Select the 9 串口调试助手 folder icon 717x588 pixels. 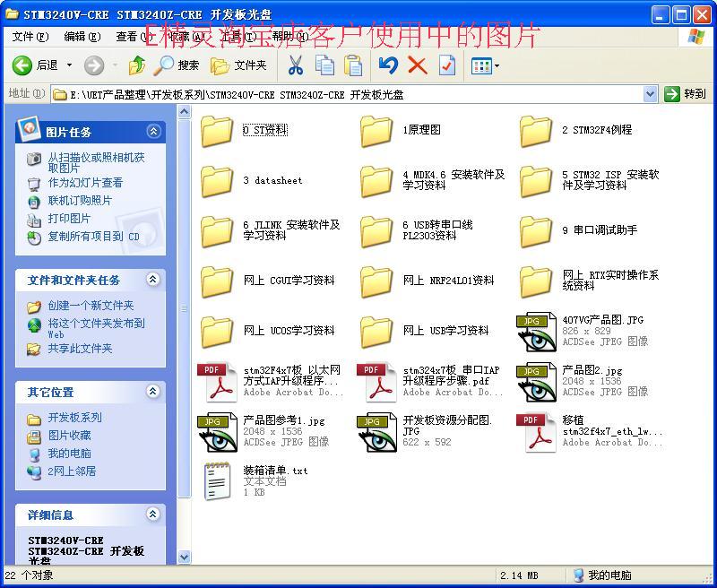click(536, 231)
